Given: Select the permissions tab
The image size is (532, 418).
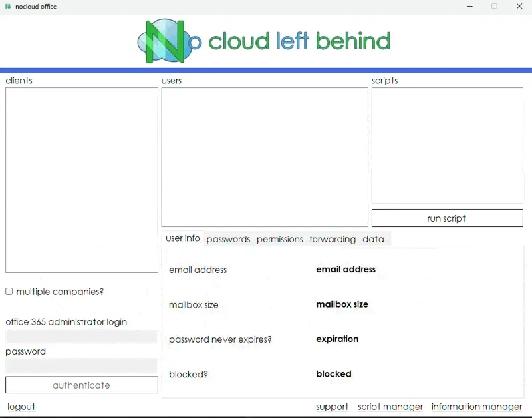Looking at the screenshot, I should coord(279,239).
